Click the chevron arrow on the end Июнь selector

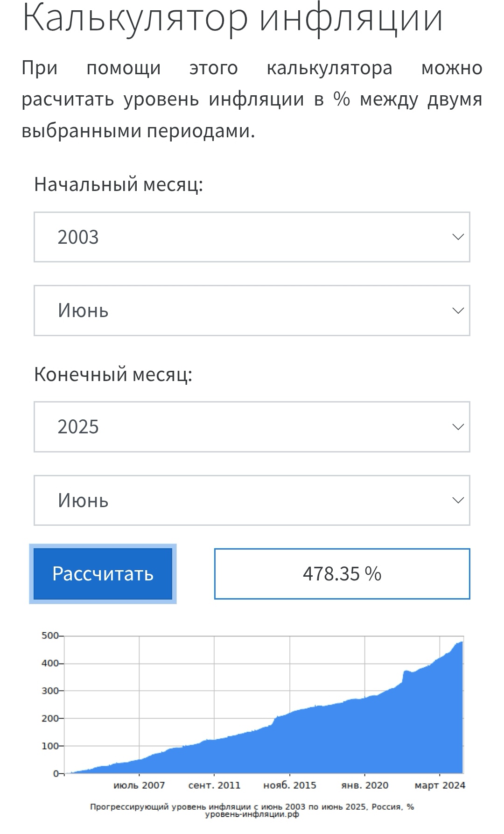tap(458, 500)
